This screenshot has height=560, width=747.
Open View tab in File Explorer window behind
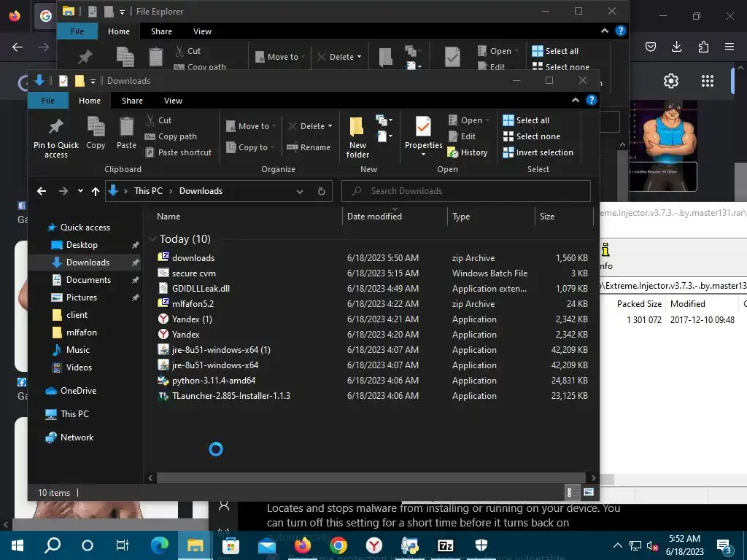(x=202, y=31)
